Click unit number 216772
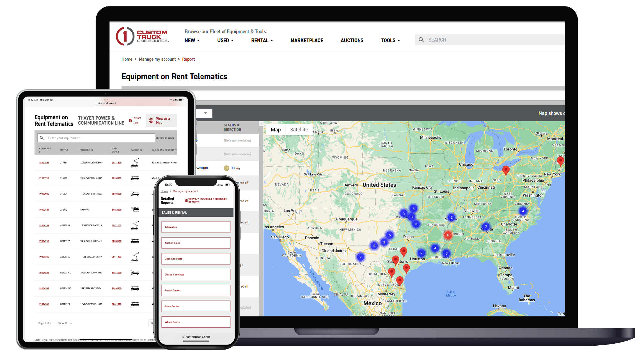Image resolution: width=644 pixels, height=358 pixels. [x=64, y=210]
